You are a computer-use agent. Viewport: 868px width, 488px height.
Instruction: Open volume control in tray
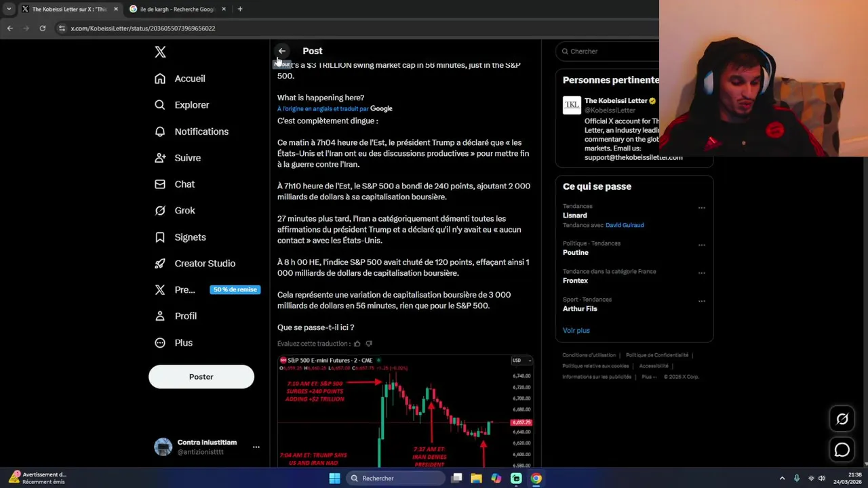pos(822,479)
